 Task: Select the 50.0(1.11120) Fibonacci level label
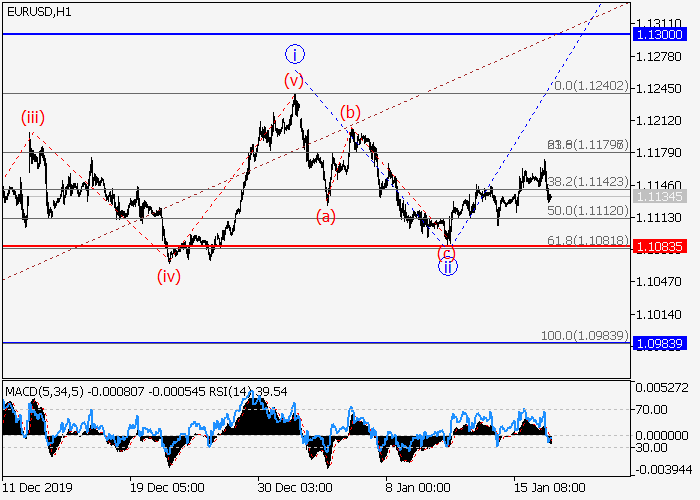click(x=587, y=211)
